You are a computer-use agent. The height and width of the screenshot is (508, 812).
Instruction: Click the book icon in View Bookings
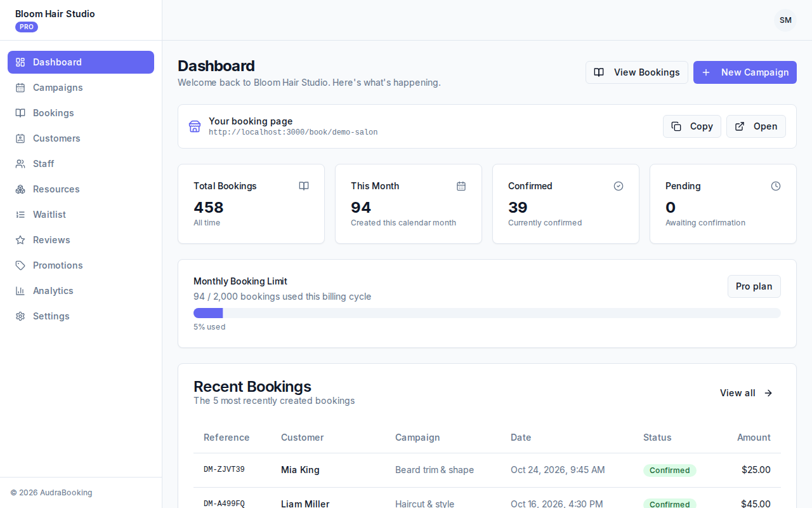coord(599,72)
